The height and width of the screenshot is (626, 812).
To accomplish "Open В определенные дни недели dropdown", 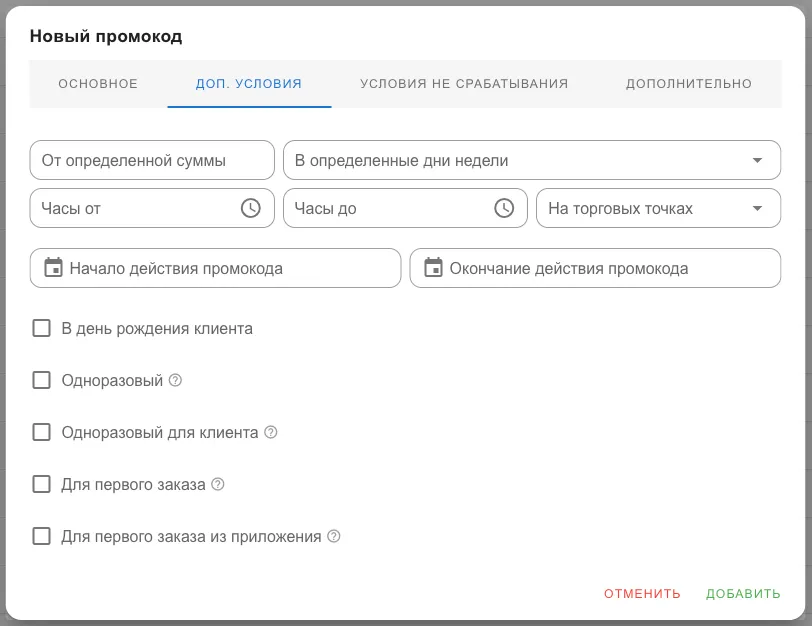I will (x=532, y=160).
